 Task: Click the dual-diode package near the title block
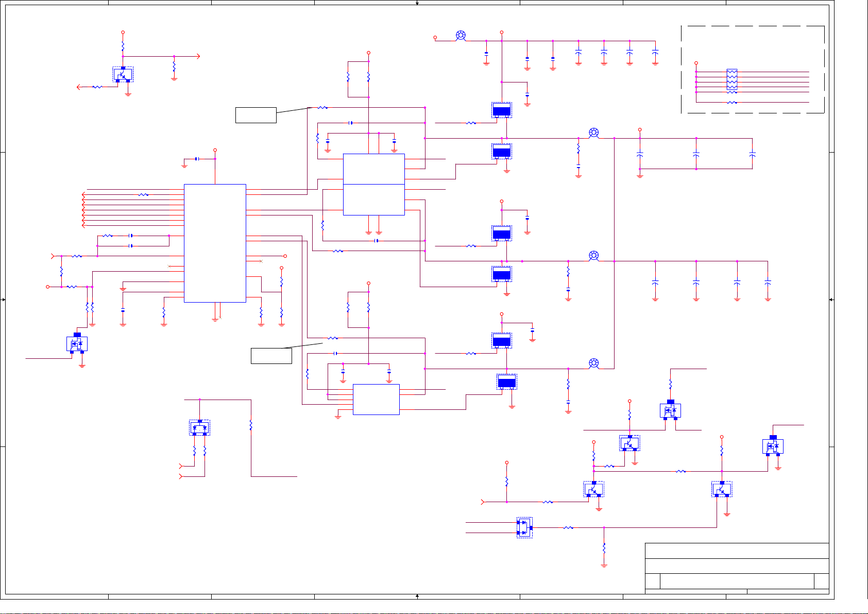tap(524, 527)
